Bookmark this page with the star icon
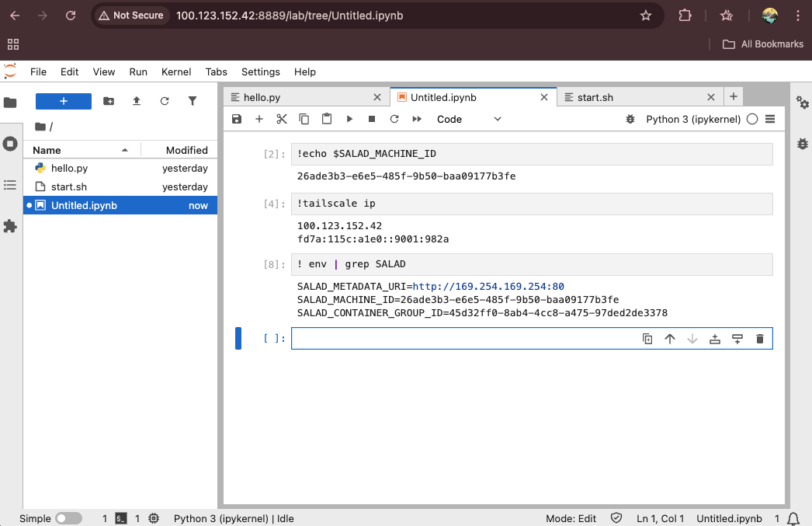The height and width of the screenshot is (526, 812). 646,16
